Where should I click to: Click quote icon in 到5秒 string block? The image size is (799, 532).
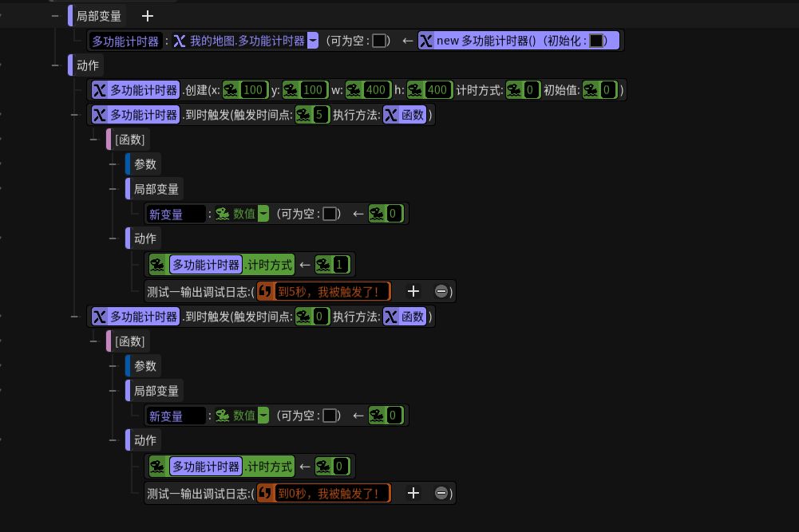(x=265, y=292)
